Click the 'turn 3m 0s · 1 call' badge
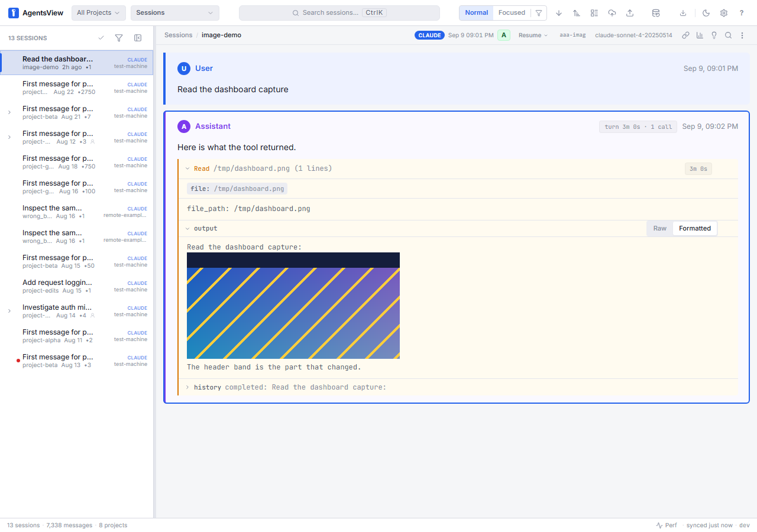The height and width of the screenshot is (532, 757). 638,126
